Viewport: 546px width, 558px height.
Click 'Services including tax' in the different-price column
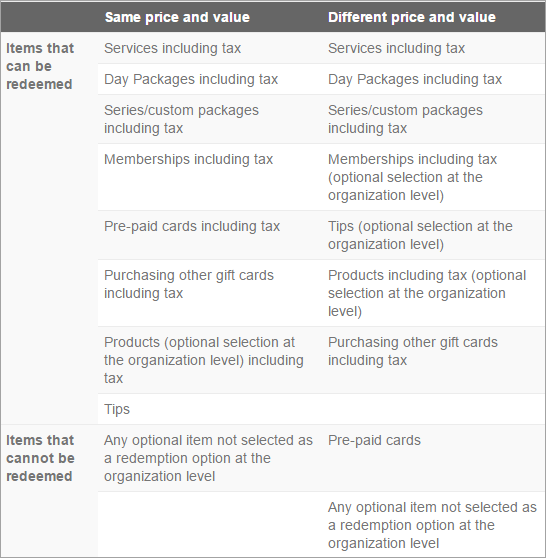(x=396, y=48)
